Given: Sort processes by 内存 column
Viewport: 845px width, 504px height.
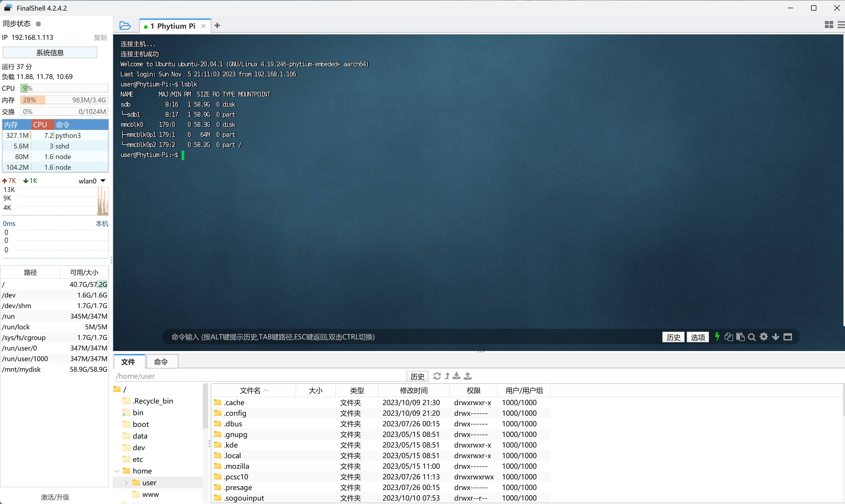Looking at the screenshot, I should [17, 125].
